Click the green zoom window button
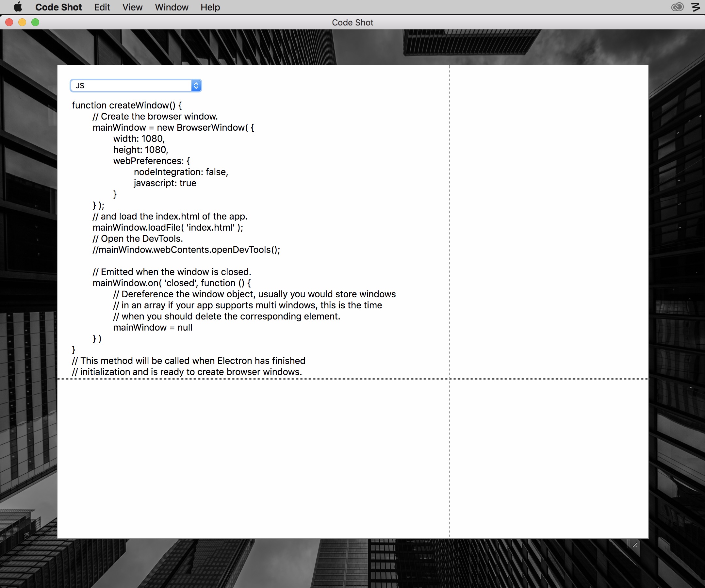 (x=35, y=23)
